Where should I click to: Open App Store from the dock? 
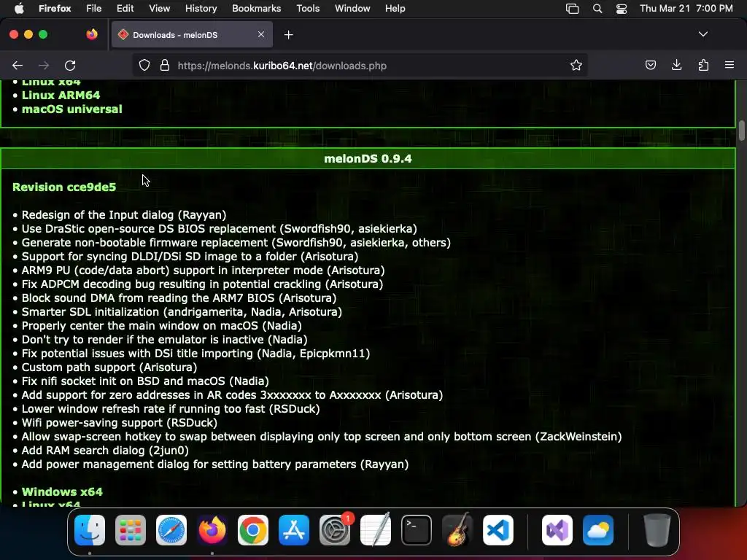coord(294,530)
